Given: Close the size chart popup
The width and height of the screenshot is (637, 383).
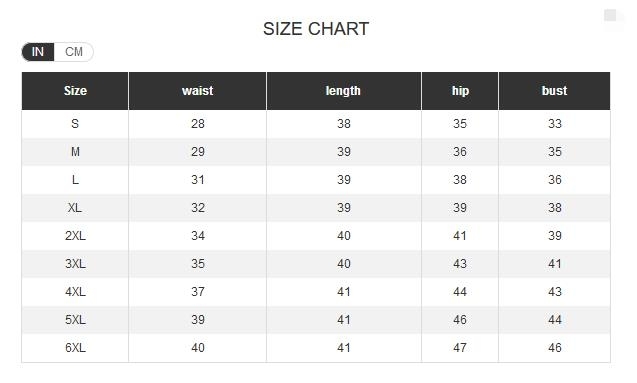Looking at the screenshot, I should click(x=610, y=15).
